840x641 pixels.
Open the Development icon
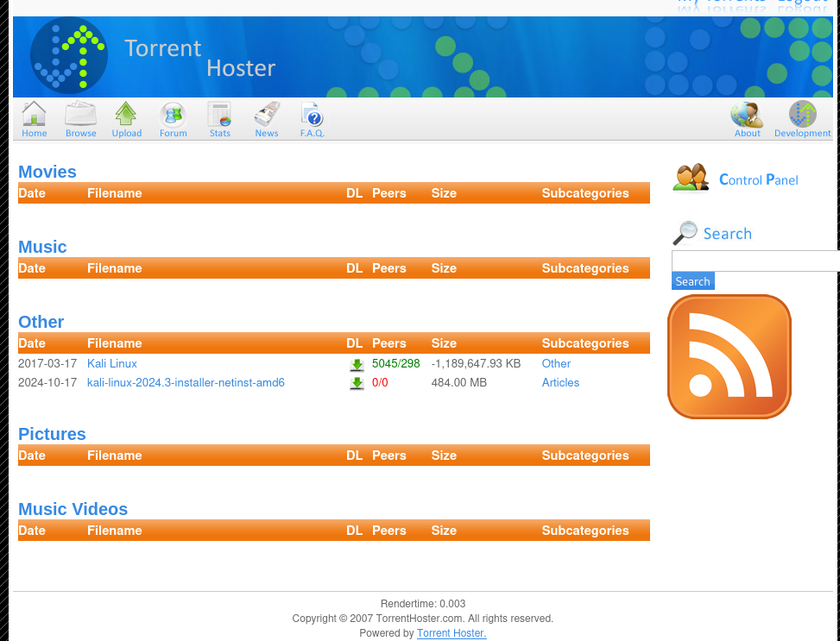[x=802, y=113]
